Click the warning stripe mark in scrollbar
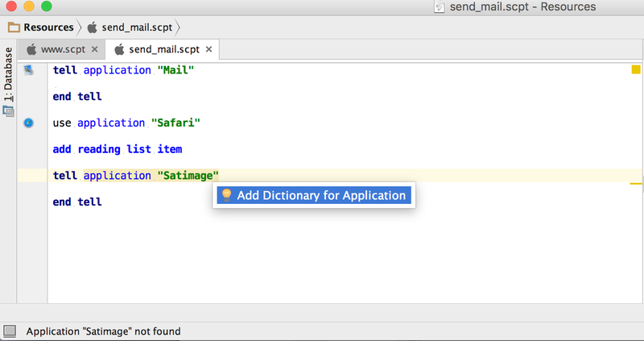 click(636, 184)
